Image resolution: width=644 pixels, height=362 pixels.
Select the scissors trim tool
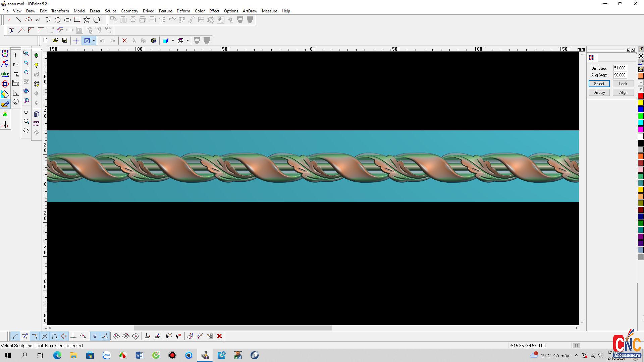pos(11,30)
